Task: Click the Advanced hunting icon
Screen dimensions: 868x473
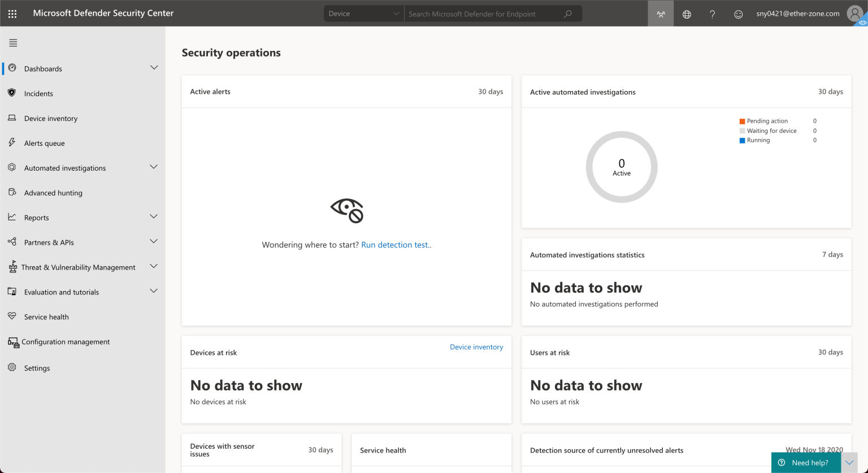Action: pos(12,193)
